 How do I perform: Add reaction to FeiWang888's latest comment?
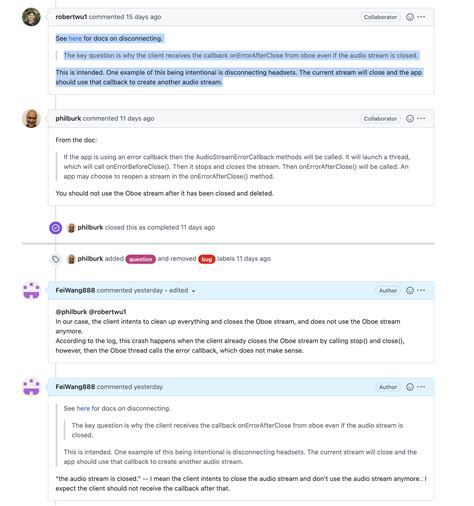point(410,387)
